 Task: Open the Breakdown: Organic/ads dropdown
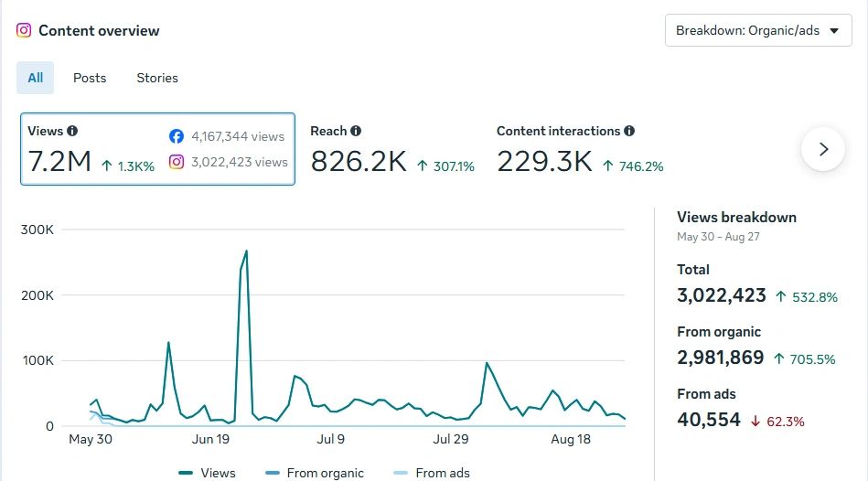click(758, 30)
